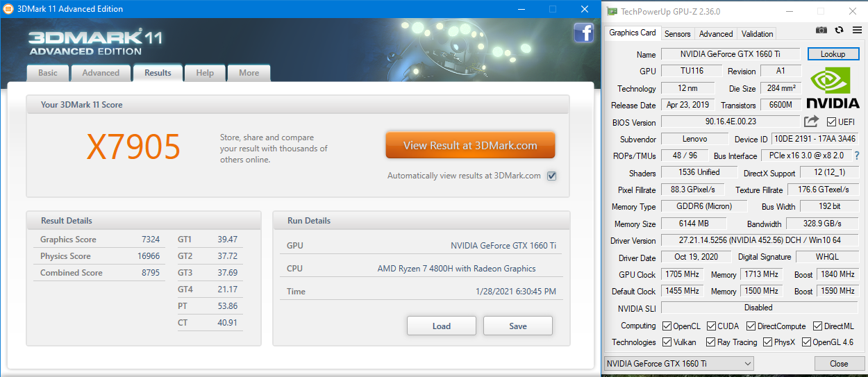868x377 pixels.
Task: Select the Results tab
Action: (x=158, y=72)
